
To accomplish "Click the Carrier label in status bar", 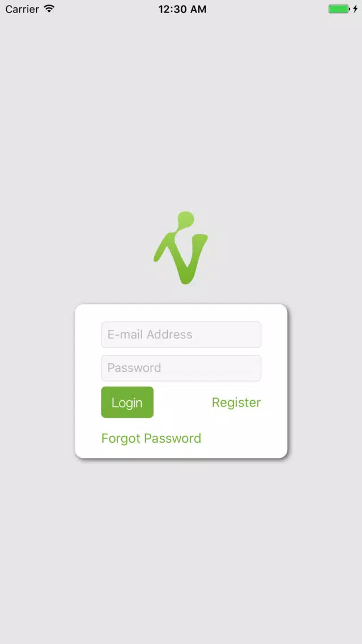I will pos(22,9).
